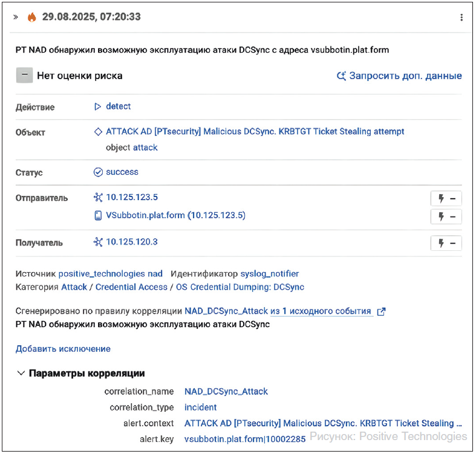Click the external link icon after исходного события

(381, 311)
